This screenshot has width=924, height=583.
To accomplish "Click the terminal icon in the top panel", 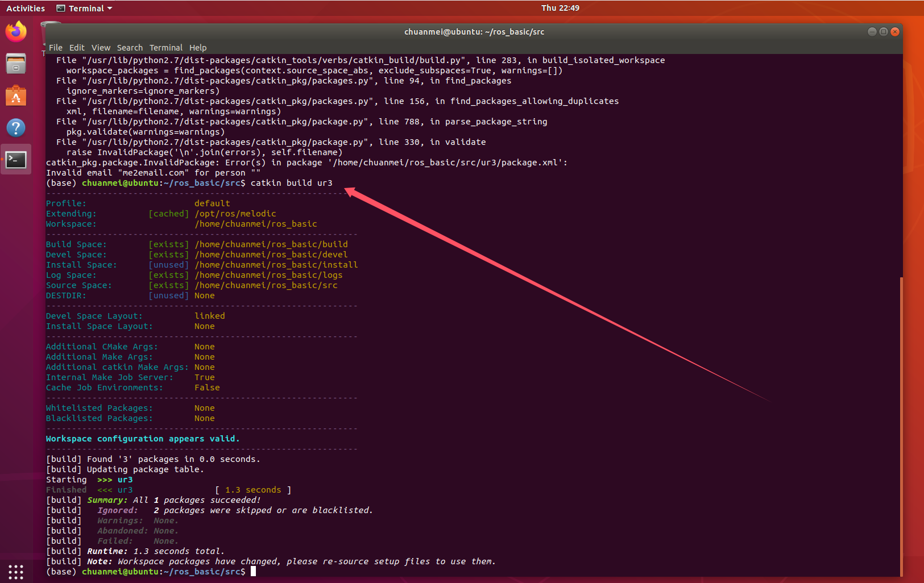I will click(60, 8).
